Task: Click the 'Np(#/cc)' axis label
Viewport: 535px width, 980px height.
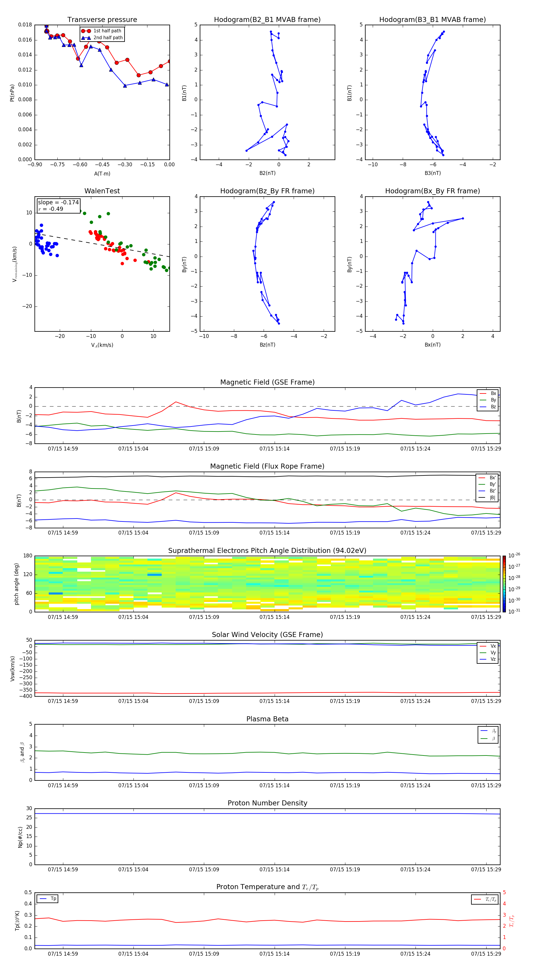Action: point(20,837)
